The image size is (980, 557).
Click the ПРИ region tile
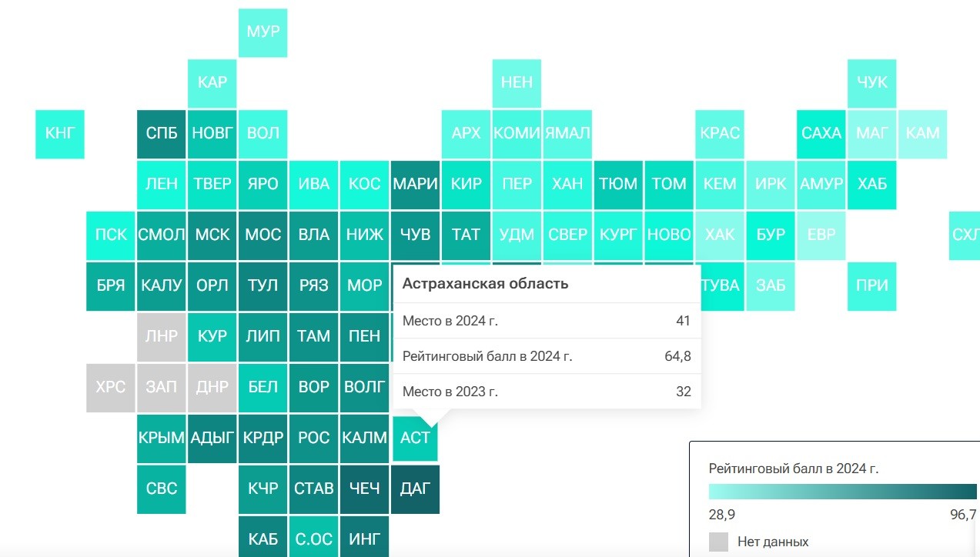pyautogui.click(x=871, y=285)
